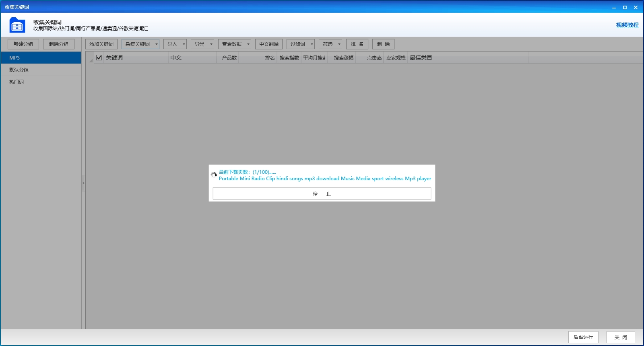Screen dimensions: 644x346
Task: Sort by the 最佳类目 column header
Action: [468, 58]
